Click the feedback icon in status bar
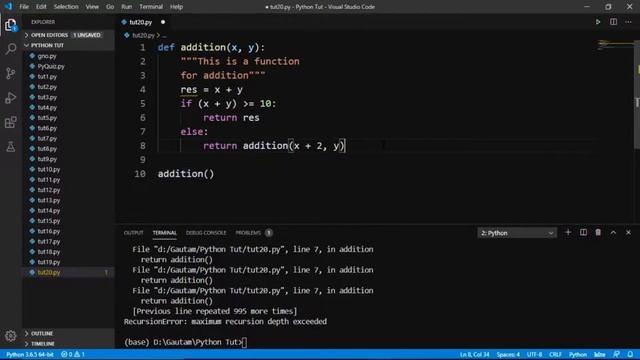 pos(616,355)
